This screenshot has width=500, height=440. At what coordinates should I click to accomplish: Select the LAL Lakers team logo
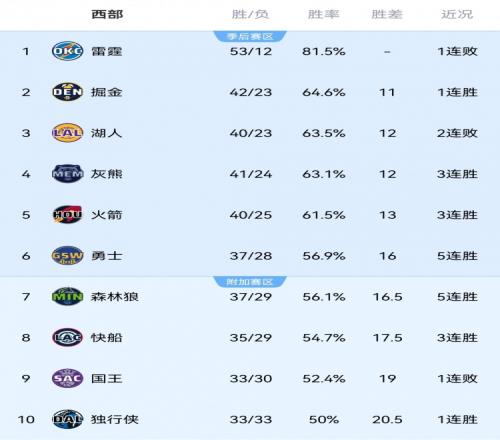[67, 133]
